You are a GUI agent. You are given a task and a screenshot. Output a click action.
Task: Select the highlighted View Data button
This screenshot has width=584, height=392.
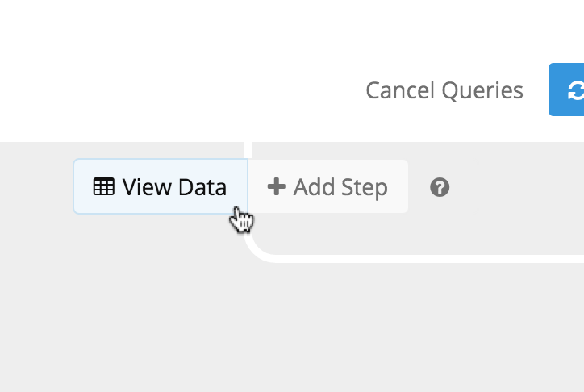click(x=161, y=186)
